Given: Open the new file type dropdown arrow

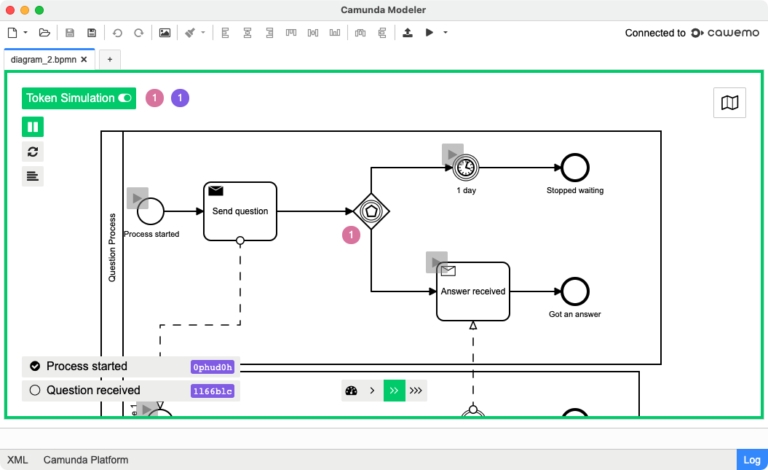Looking at the screenshot, I should click(25, 33).
